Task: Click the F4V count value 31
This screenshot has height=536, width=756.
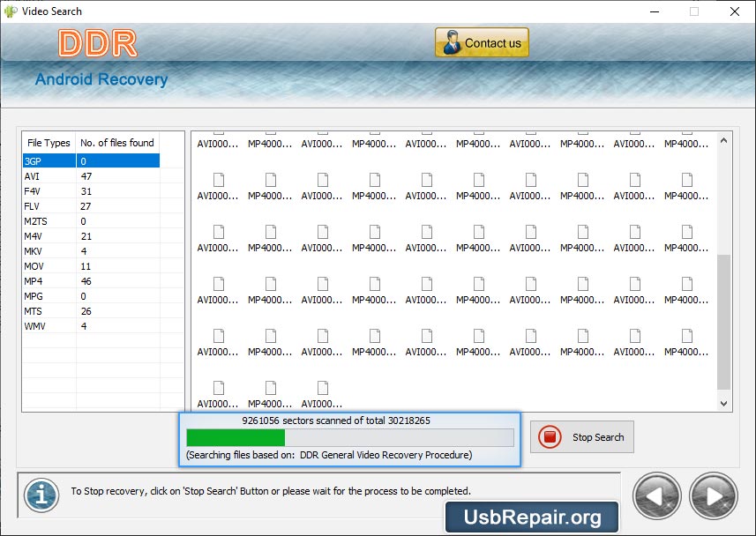Action: pyautogui.click(x=86, y=191)
